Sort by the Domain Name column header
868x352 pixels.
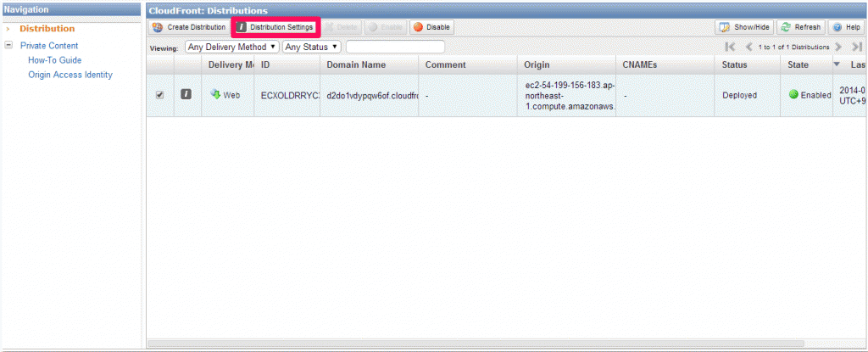370,64
